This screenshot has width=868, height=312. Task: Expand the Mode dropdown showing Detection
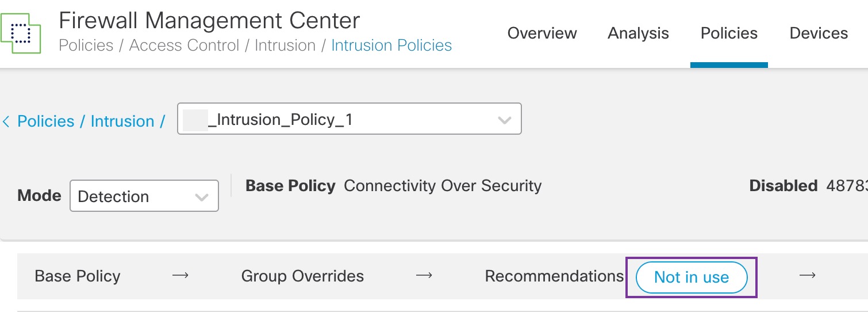click(144, 196)
